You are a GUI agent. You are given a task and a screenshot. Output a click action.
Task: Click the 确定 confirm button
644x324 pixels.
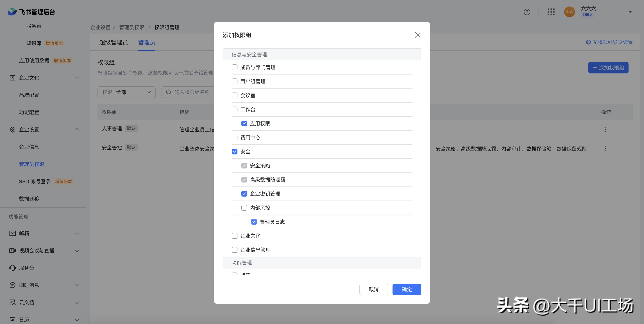coord(407,289)
